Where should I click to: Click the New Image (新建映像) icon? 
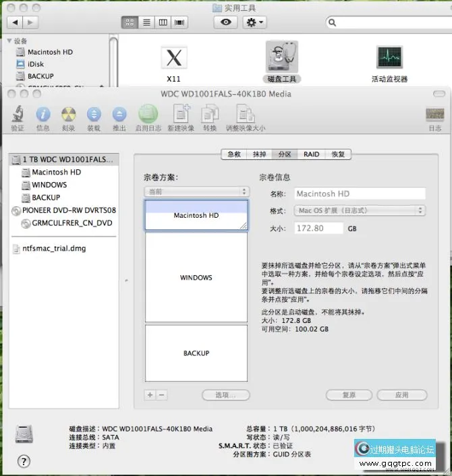click(181, 113)
